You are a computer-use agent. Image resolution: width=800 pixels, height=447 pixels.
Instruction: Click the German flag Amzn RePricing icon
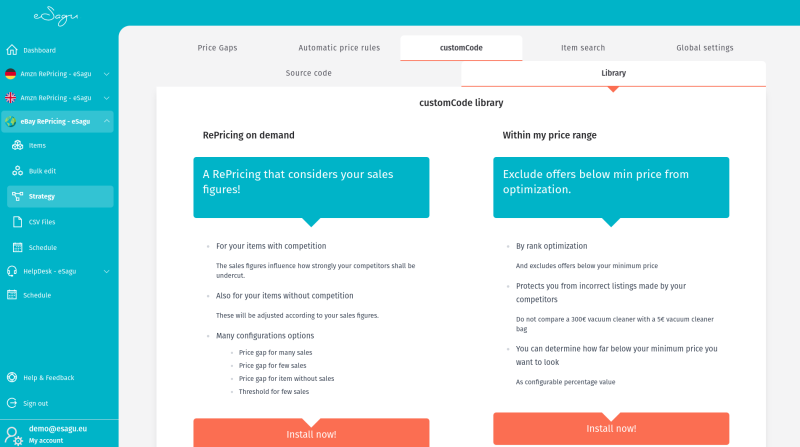(10, 74)
